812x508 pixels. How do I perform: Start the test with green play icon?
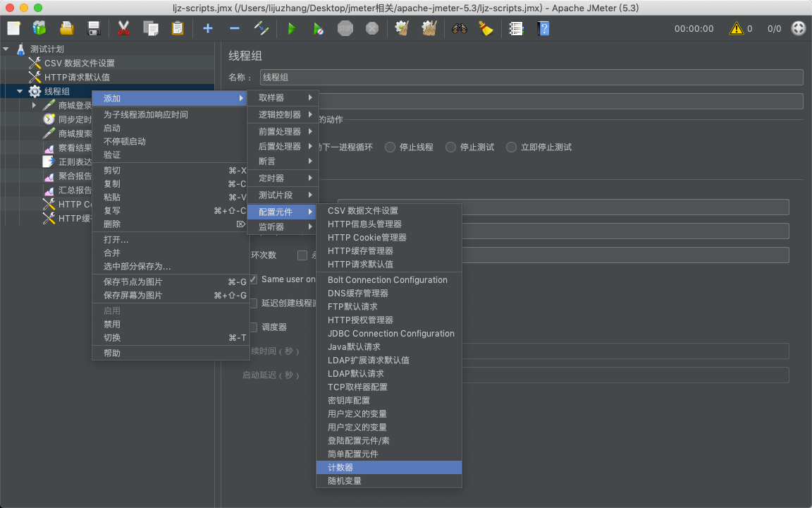292,28
